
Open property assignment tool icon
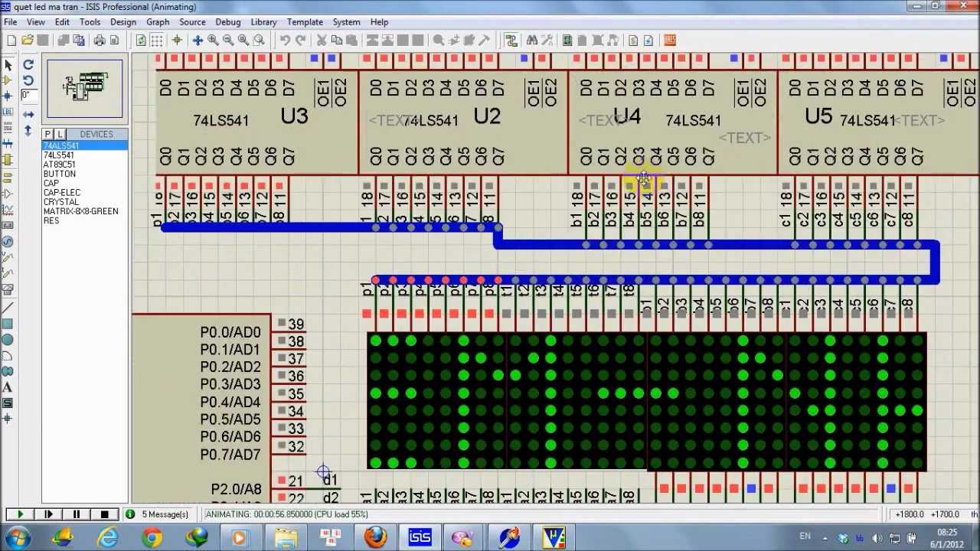(547, 41)
